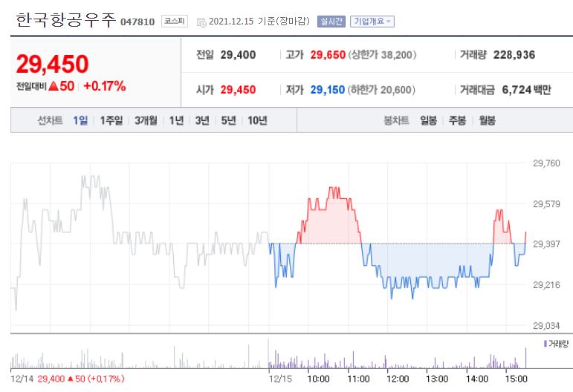Show the 3년 line chart
Viewport: 573px width, 392px height.
click(x=202, y=120)
